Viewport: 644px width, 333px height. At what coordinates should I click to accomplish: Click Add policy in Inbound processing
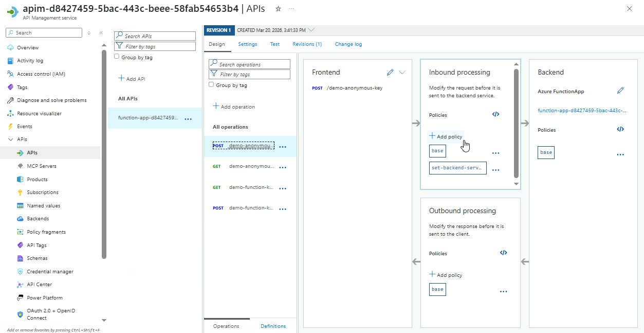446,136
